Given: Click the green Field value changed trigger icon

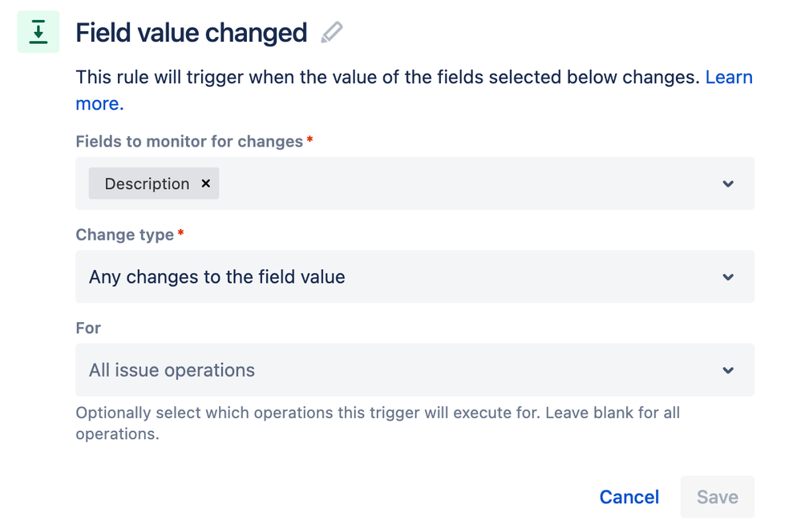Looking at the screenshot, I should click(x=38, y=32).
